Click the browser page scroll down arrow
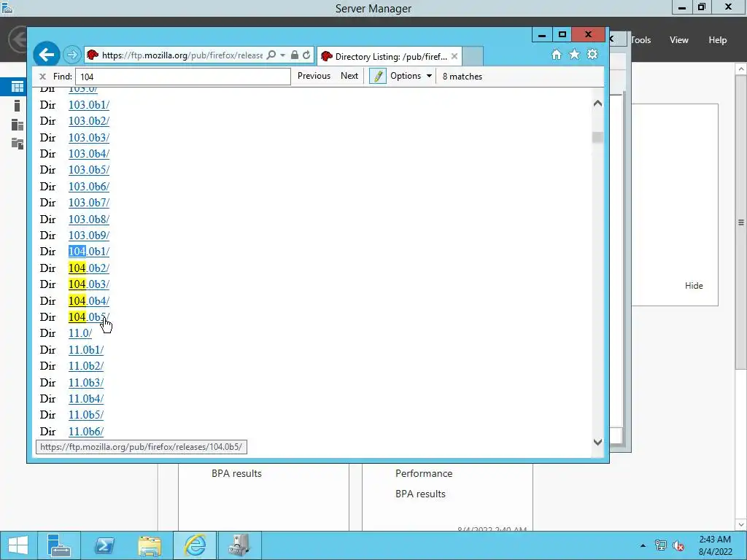Screen dimensions: 747x560 (597, 442)
